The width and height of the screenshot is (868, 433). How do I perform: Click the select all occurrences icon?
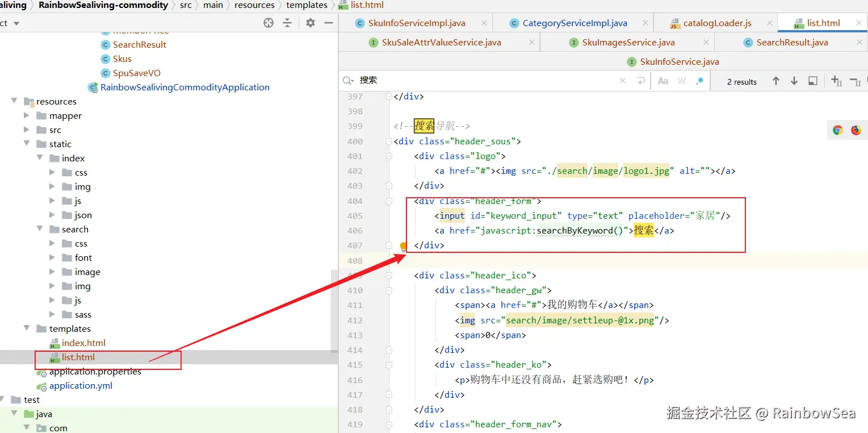813,81
